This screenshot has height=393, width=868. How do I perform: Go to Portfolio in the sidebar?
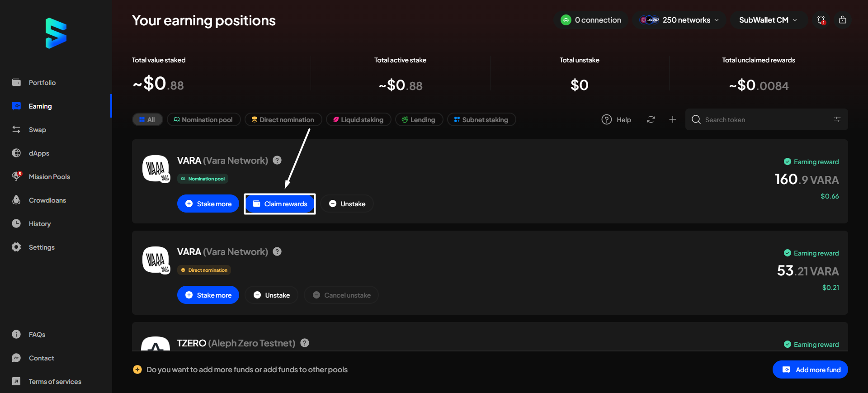point(42,83)
